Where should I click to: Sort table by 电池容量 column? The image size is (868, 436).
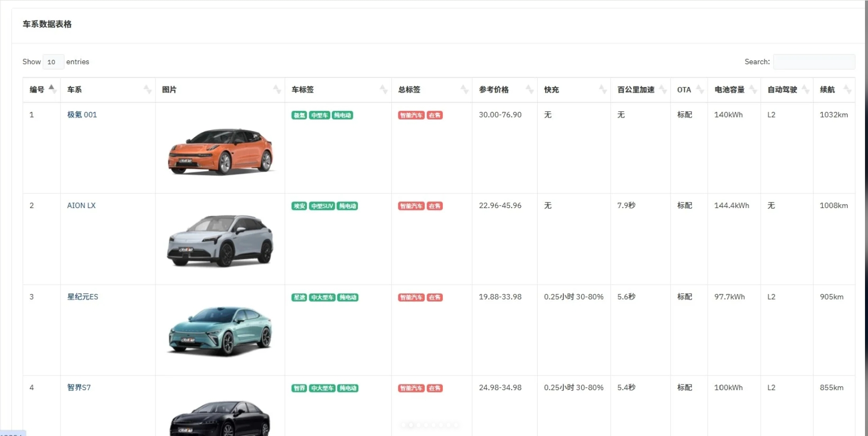734,90
